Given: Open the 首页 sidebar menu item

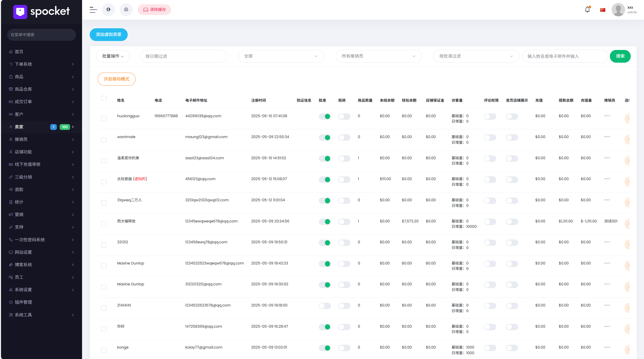Looking at the screenshot, I should click(x=19, y=52).
